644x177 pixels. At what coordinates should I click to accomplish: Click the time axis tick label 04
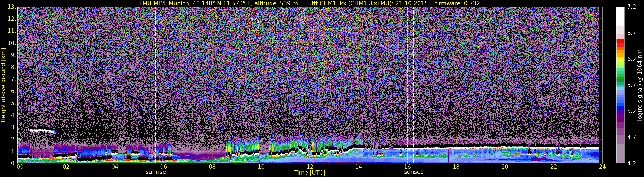pyautogui.click(x=115, y=167)
